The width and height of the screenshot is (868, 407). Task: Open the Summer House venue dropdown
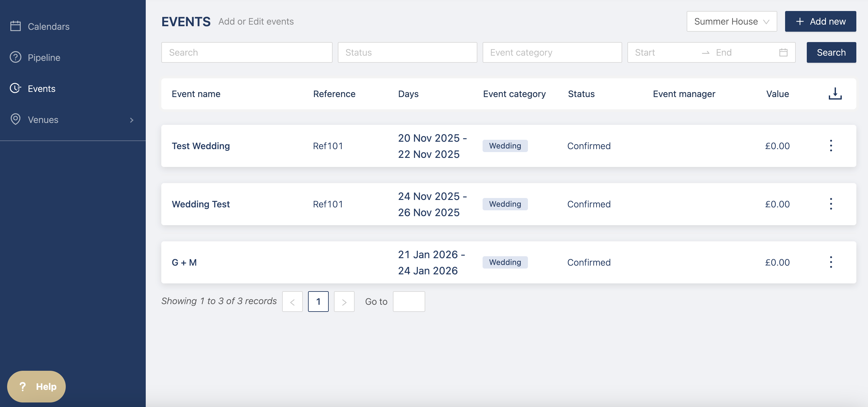[x=732, y=22]
